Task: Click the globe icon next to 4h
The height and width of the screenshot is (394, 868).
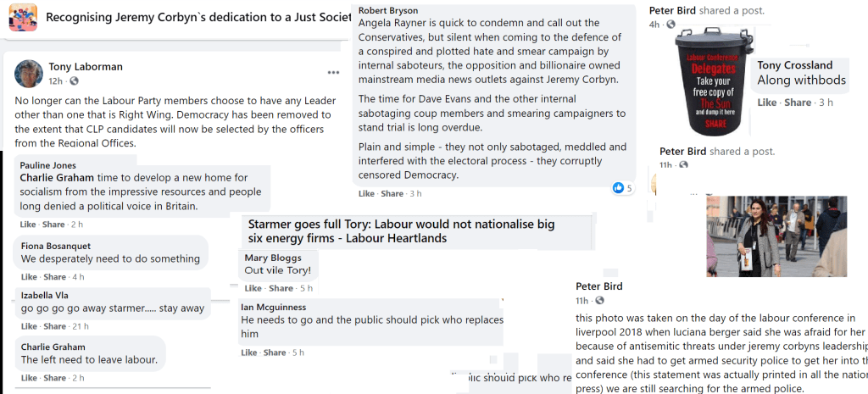Action: coord(672,24)
